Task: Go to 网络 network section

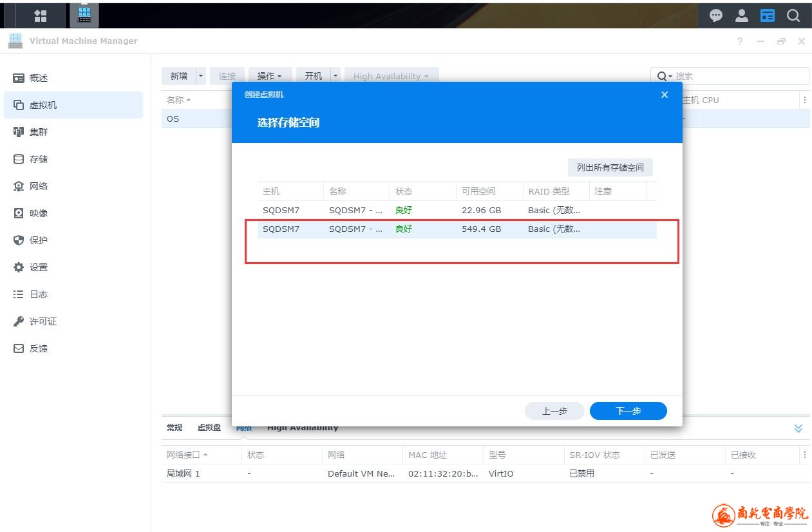Action: (x=39, y=186)
